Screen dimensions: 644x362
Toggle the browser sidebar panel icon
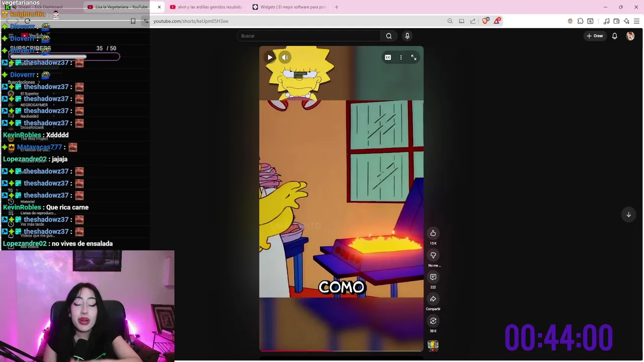(x=590, y=21)
